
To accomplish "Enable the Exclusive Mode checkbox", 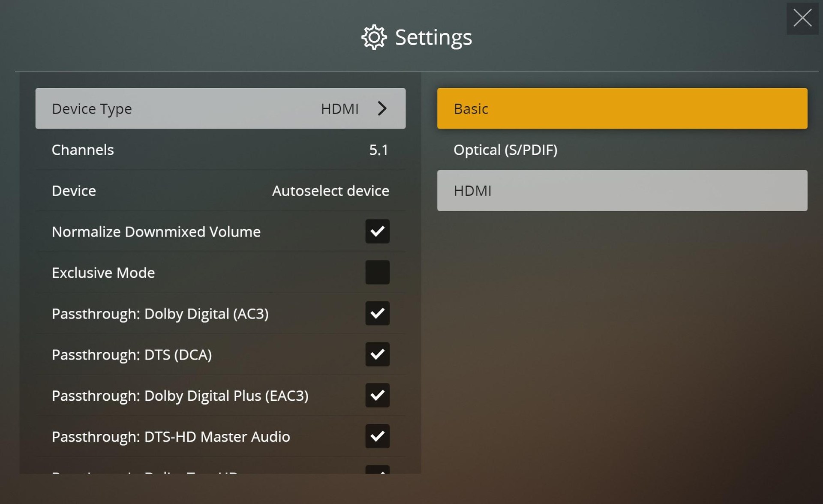I will click(377, 273).
